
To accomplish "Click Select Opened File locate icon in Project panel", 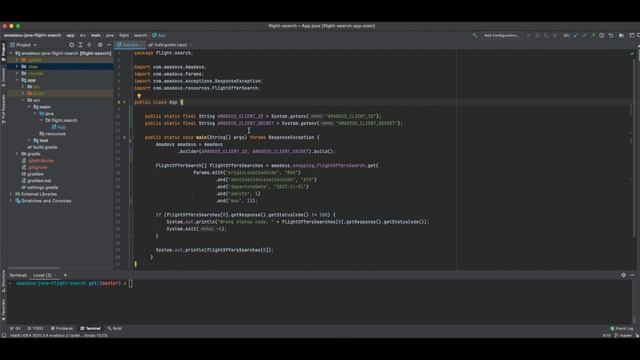I will pos(72,45).
